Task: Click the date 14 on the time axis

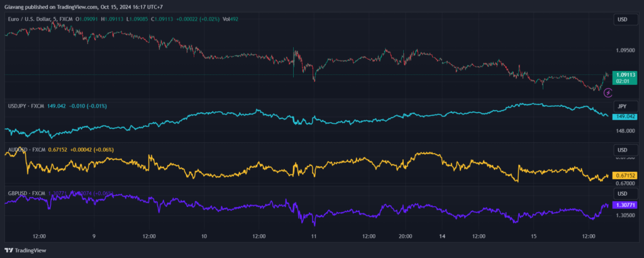Action: (x=442, y=237)
